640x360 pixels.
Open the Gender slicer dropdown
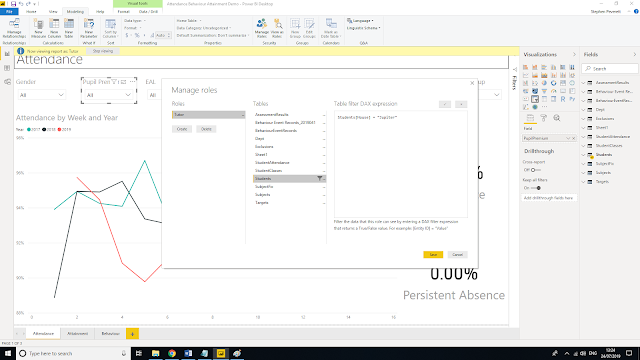pyautogui.click(x=41, y=95)
